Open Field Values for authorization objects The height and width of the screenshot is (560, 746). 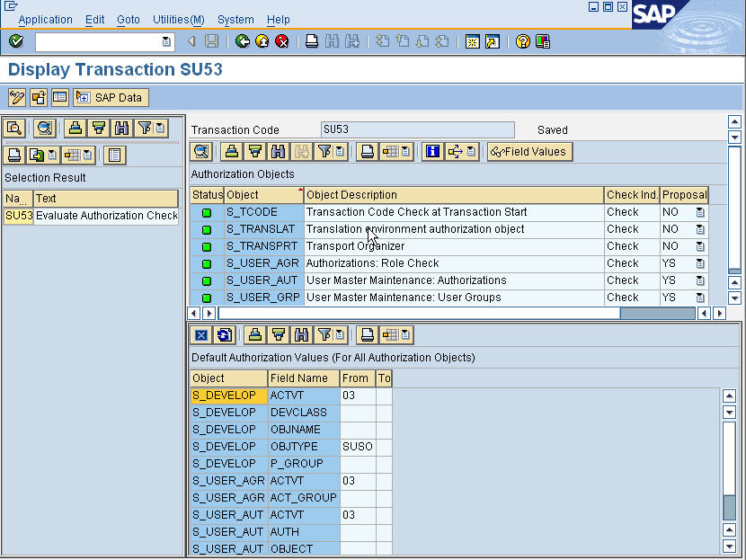click(x=529, y=151)
